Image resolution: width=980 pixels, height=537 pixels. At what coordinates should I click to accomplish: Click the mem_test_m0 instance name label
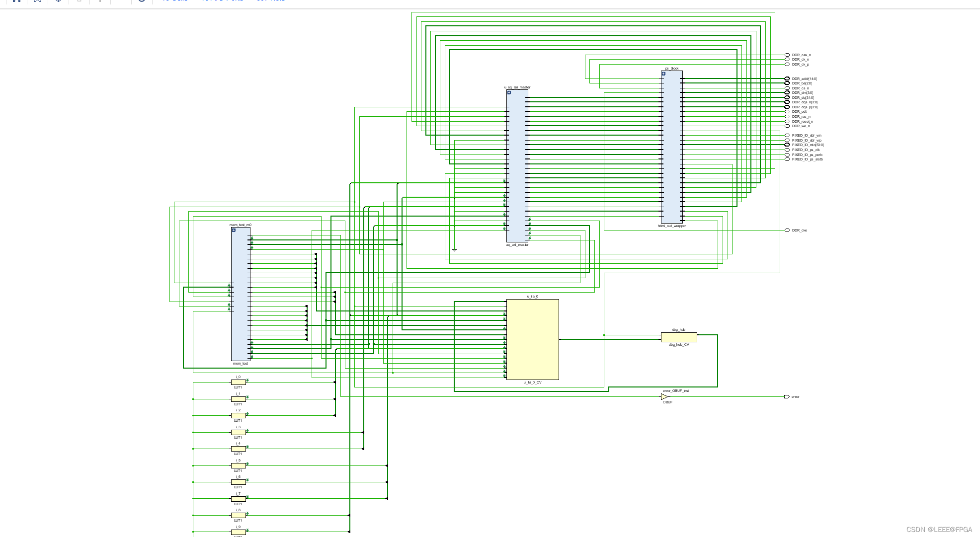[241, 225]
